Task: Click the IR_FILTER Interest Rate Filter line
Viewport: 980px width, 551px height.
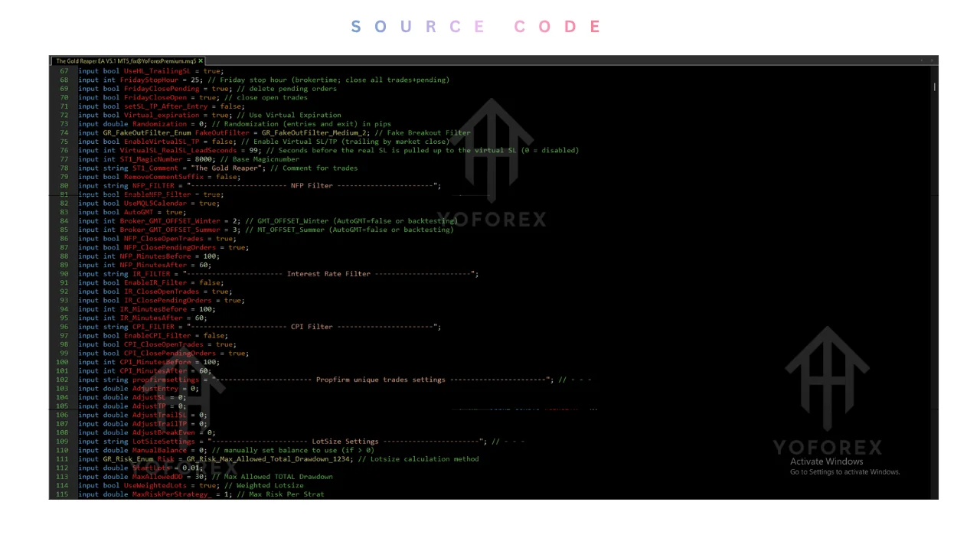Action: pos(278,274)
